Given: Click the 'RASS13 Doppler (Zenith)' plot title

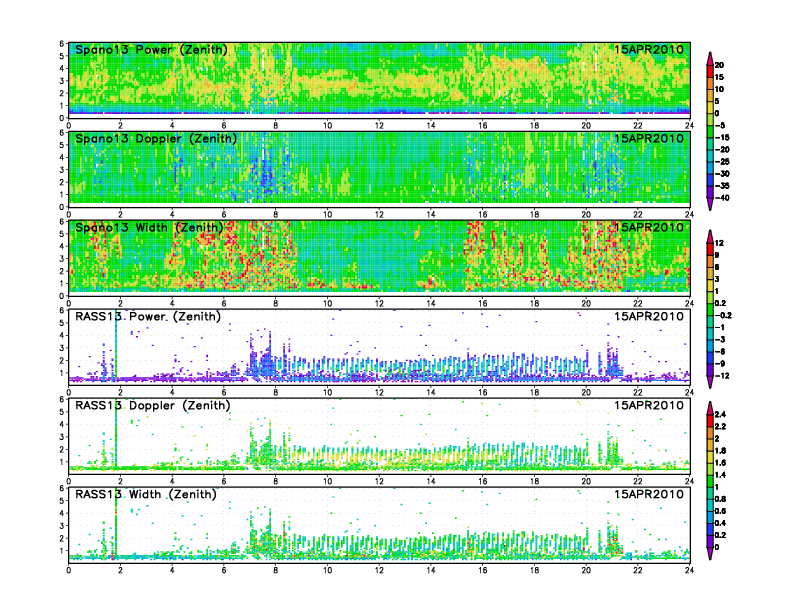Looking at the screenshot, I should point(153,405).
